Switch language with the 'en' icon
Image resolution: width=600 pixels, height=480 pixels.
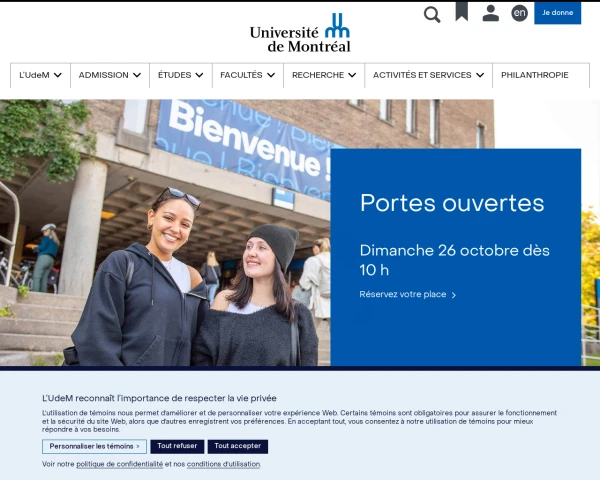click(x=519, y=13)
